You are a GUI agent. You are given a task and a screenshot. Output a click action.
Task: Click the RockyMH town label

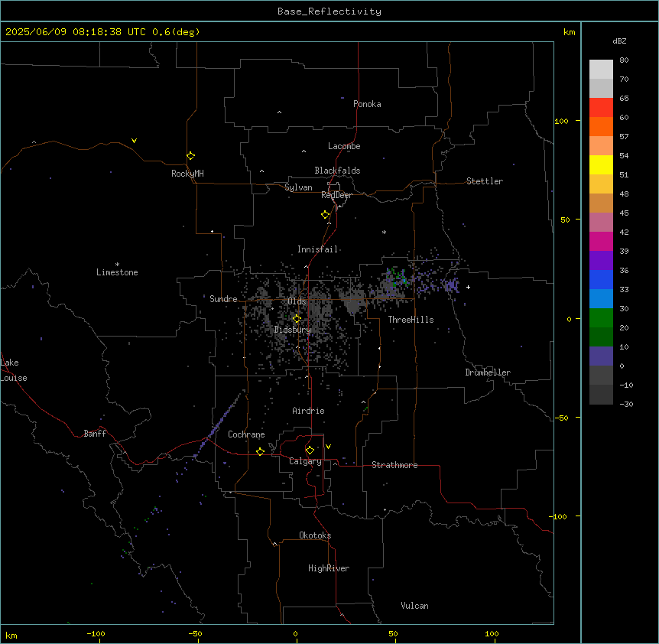click(187, 174)
